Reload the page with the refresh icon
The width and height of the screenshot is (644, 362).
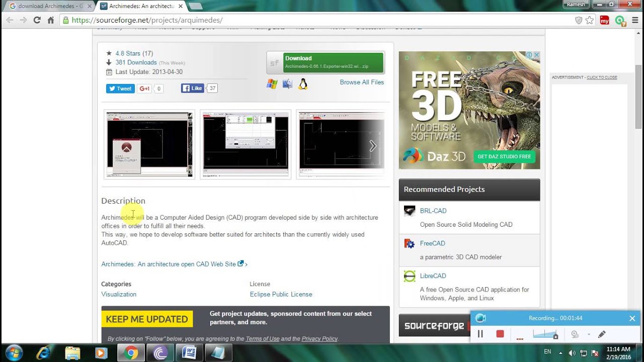coord(37,20)
